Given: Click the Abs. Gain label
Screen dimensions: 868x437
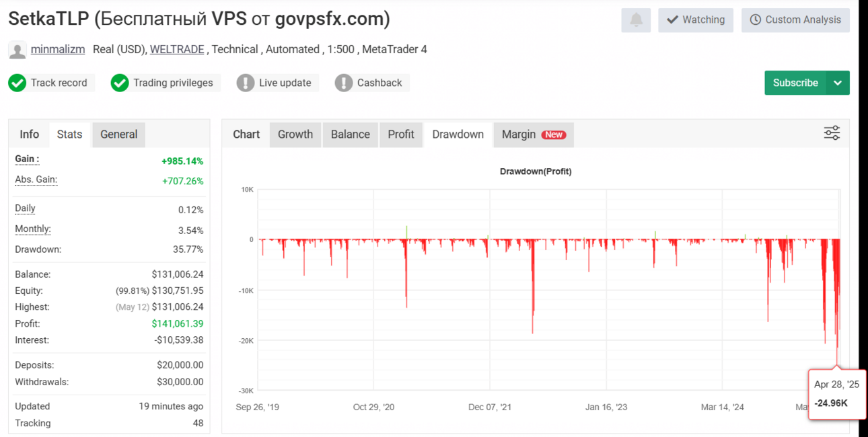Looking at the screenshot, I should [36, 180].
